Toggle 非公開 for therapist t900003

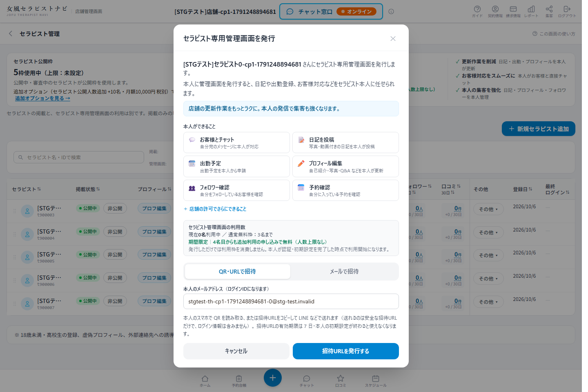pyautogui.click(x=115, y=208)
